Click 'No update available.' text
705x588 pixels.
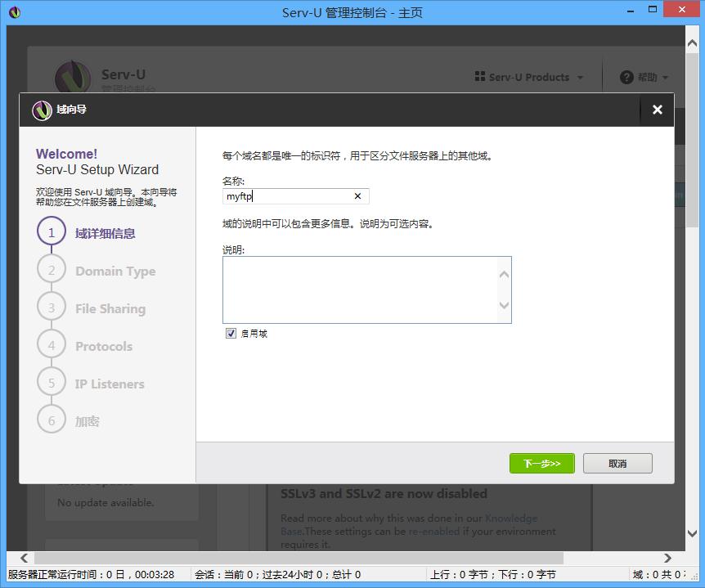[x=106, y=503]
